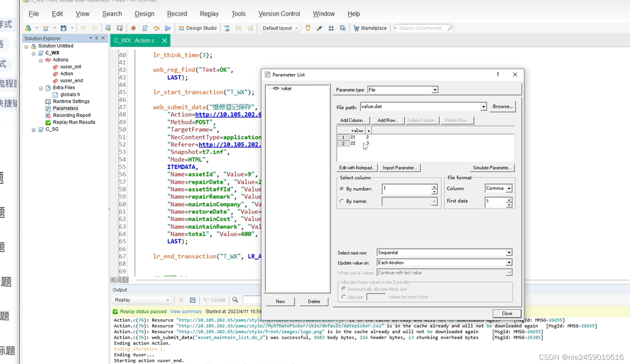Viewport: 630px width, 364px height.
Task: Select Allocate values for each Vuser radio
Action: click(x=343, y=297)
